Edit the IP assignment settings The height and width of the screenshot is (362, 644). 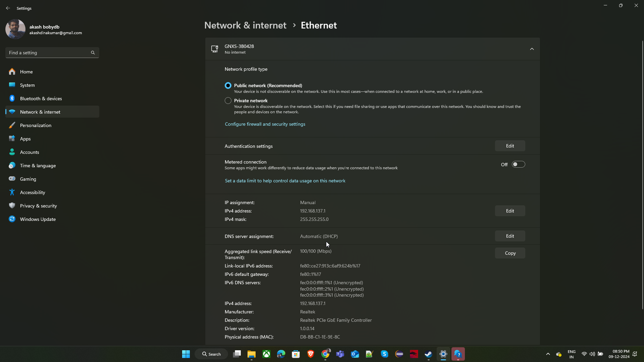coord(510,211)
